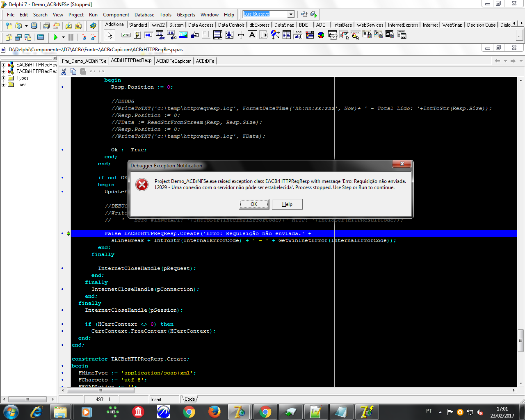Mute via the taskbar volume tray icon

[x=480, y=412]
